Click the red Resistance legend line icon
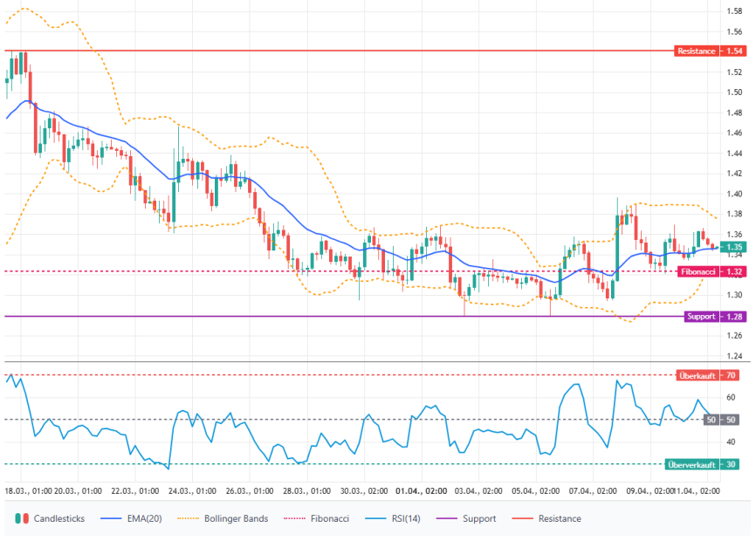Screen dimensions: 756x541 pos(522,518)
